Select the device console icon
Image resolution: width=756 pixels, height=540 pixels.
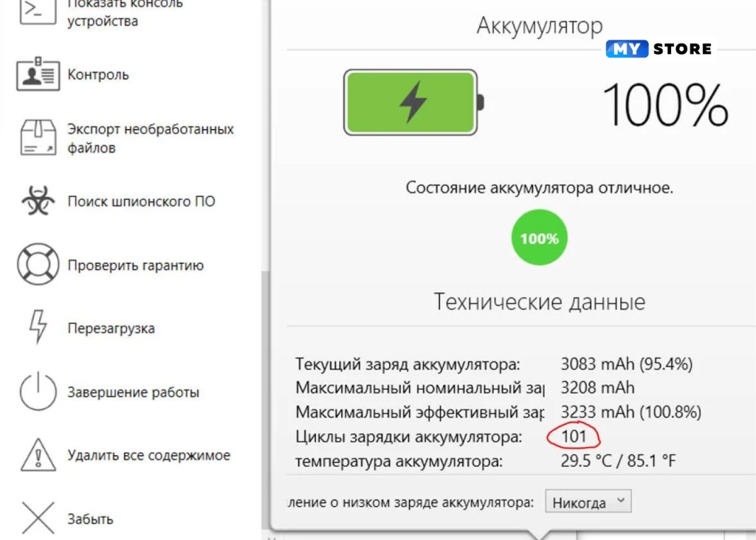[x=34, y=11]
